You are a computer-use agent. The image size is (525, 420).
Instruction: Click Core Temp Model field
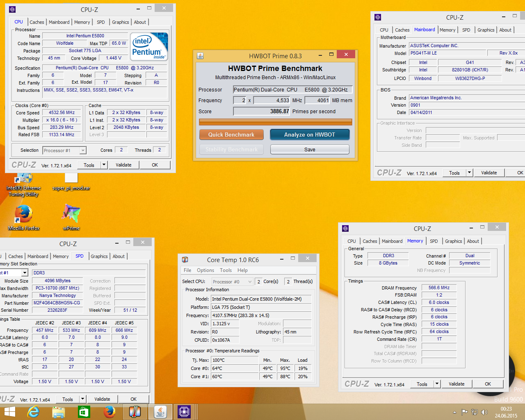point(261,299)
